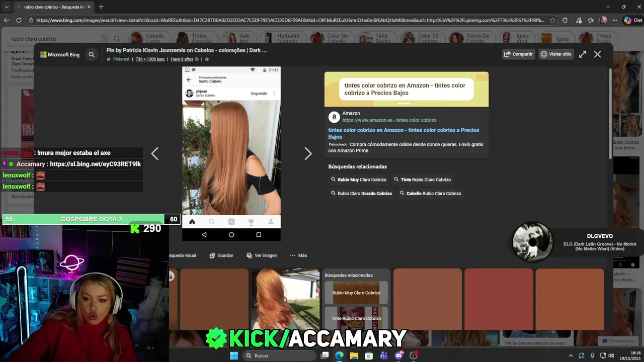
Task: Open the 'Rubio Muy Claro Cobrizo' related search card
Action: (x=356, y=293)
